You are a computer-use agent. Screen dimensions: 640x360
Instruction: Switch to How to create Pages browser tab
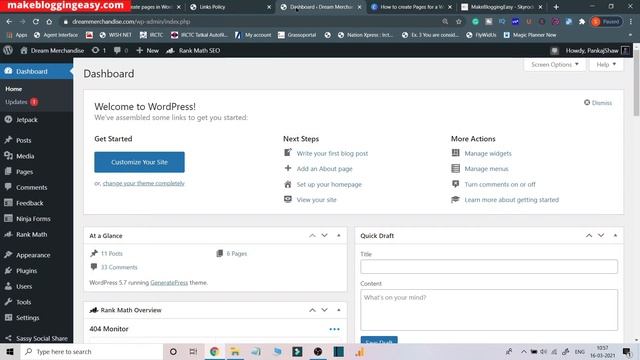[411, 7]
